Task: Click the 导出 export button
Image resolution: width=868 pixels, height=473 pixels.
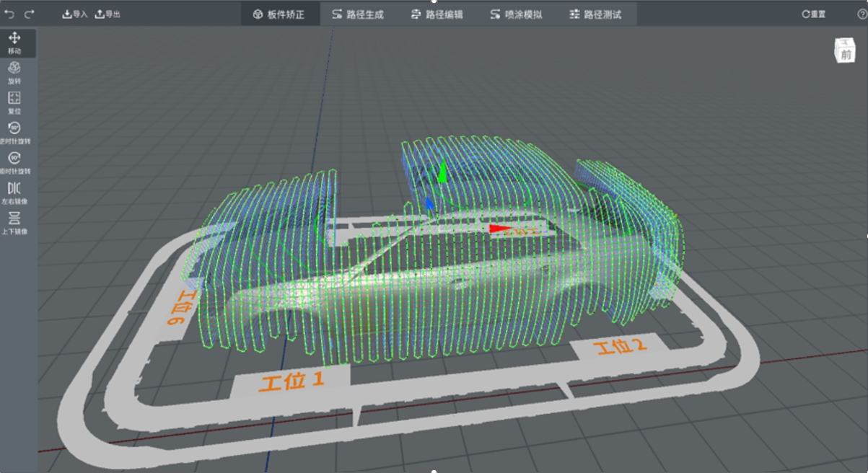Action: 108,14
